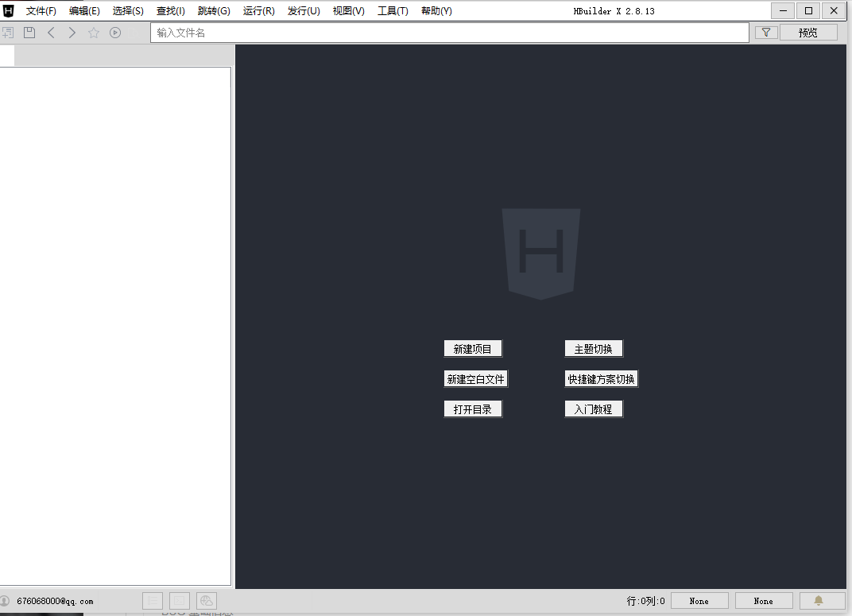Open the 选择(S) menu

128,11
